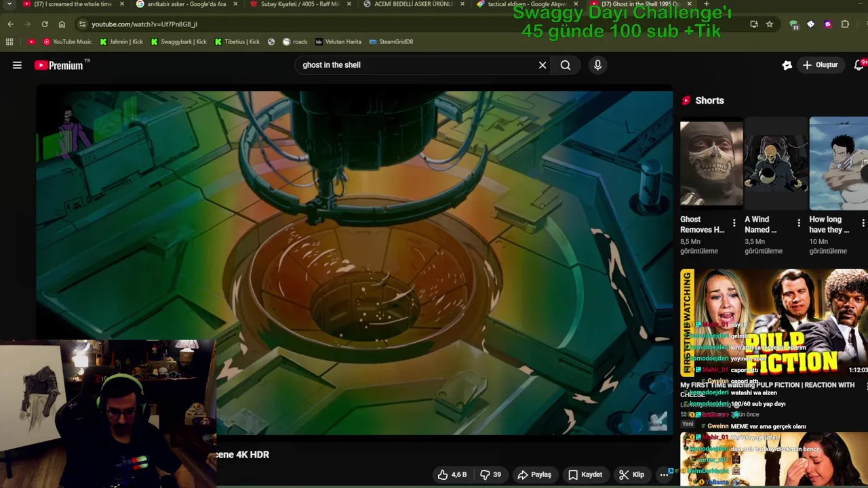Open the Shorts section header
The image size is (868, 488).
click(x=703, y=100)
